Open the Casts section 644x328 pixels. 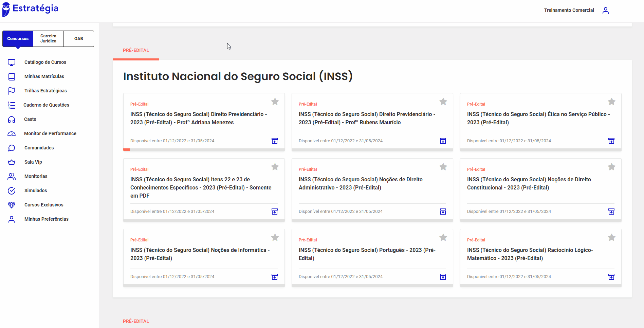30,119
